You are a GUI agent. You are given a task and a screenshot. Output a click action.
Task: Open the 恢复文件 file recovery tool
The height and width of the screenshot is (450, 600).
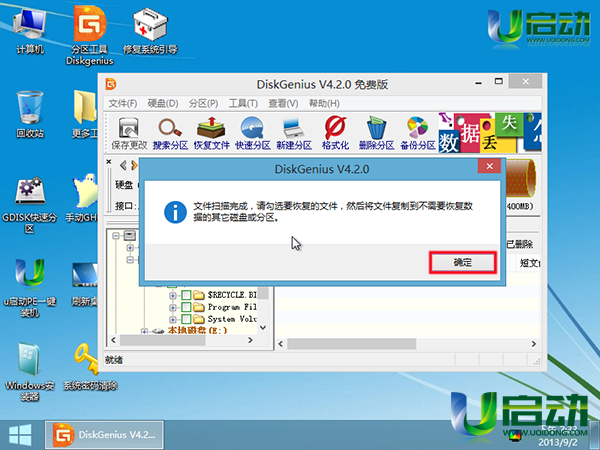tap(211, 133)
